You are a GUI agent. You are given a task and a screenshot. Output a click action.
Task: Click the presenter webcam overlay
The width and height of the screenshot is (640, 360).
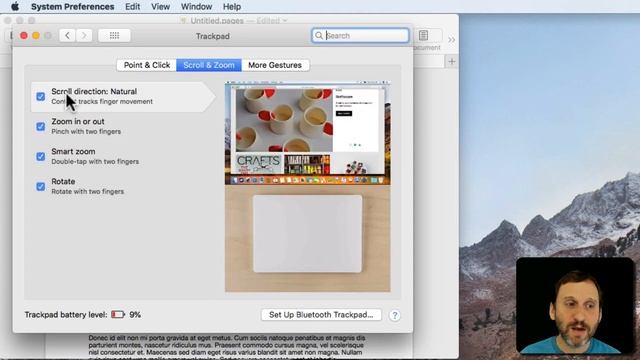[x=576, y=306]
